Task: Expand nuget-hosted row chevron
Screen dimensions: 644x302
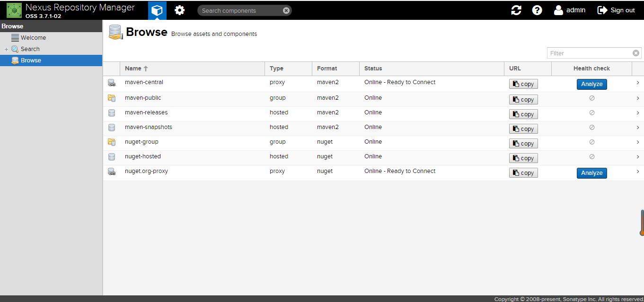Action: 638,157
